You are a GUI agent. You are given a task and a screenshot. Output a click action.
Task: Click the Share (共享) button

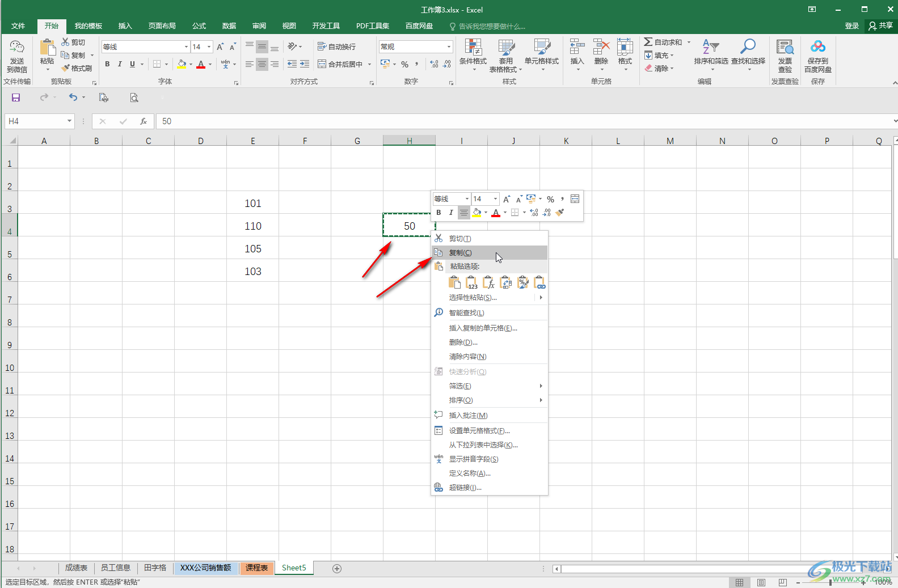coord(880,26)
